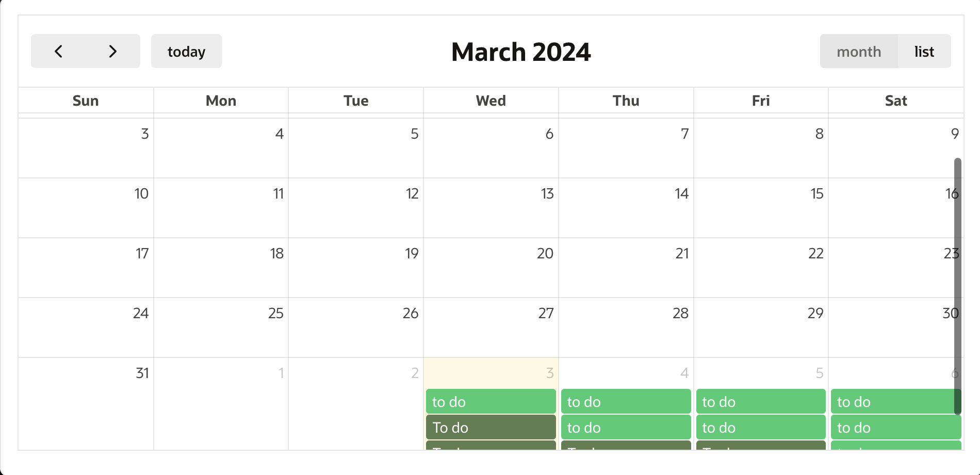Select day number 27 in the calendar

tap(546, 313)
